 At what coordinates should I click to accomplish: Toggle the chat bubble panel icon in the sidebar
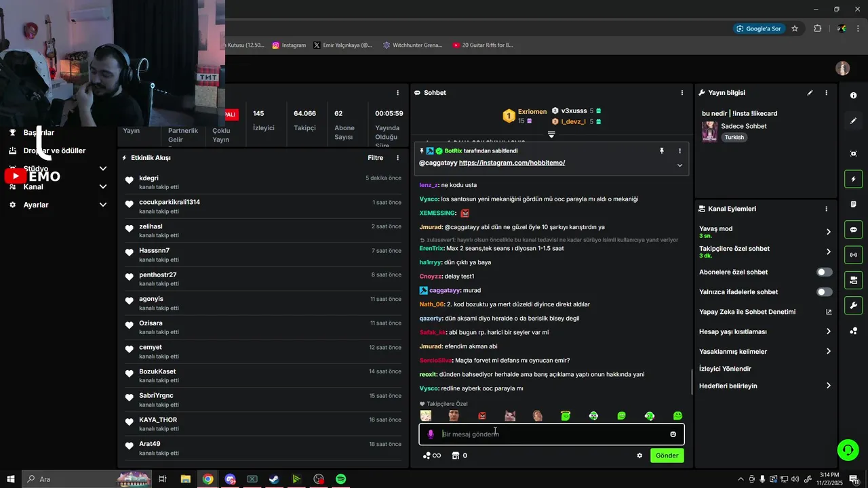pos(854,230)
